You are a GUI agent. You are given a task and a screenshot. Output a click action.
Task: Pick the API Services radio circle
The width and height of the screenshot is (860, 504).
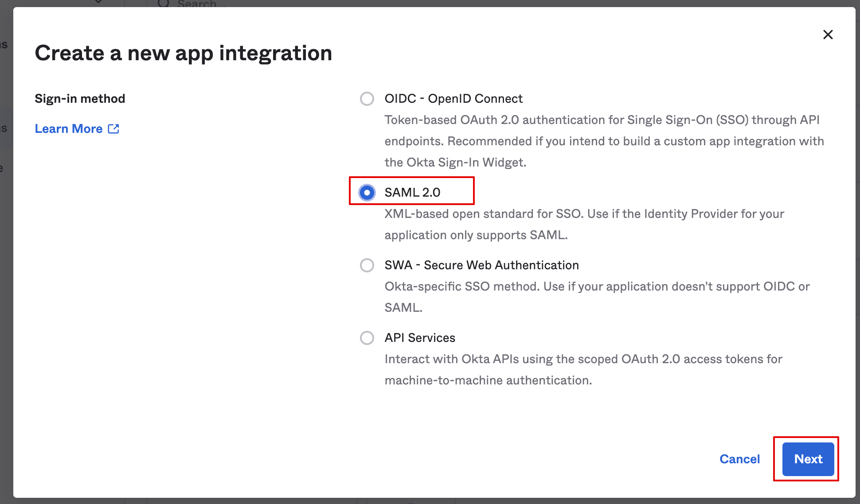pyautogui.click(x=367, y=338)
